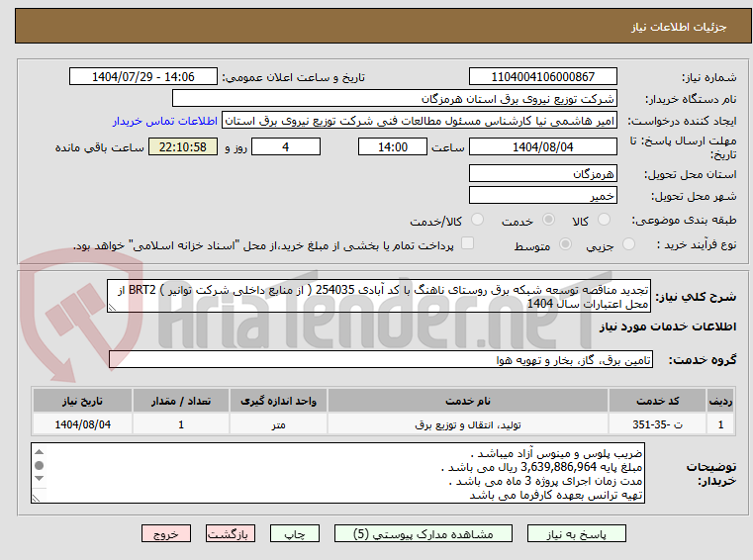Click the کد خدمت column header

point(657,401)
